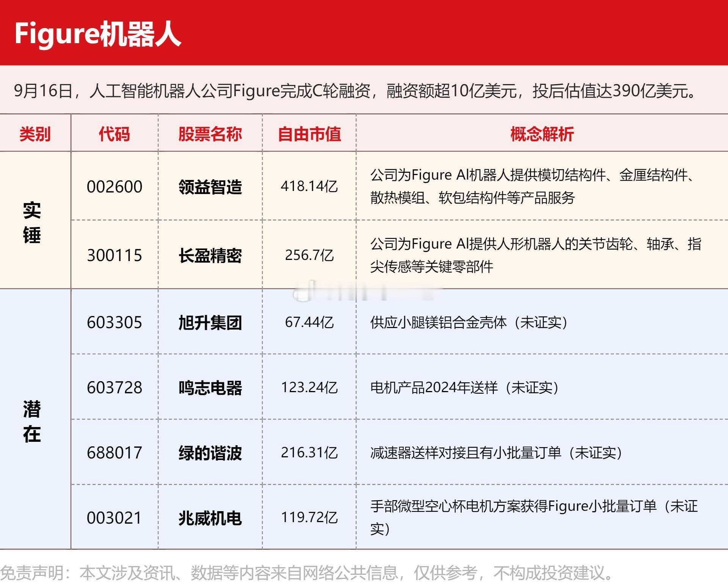
Task: Click the stock name '绿的谐波'
Action: tap(210, 453)
